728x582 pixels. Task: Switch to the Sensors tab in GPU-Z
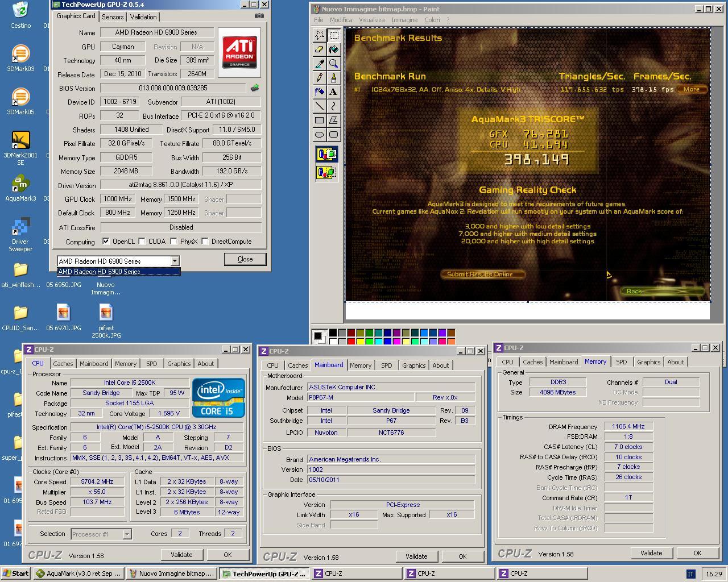[x=113, y=16]
